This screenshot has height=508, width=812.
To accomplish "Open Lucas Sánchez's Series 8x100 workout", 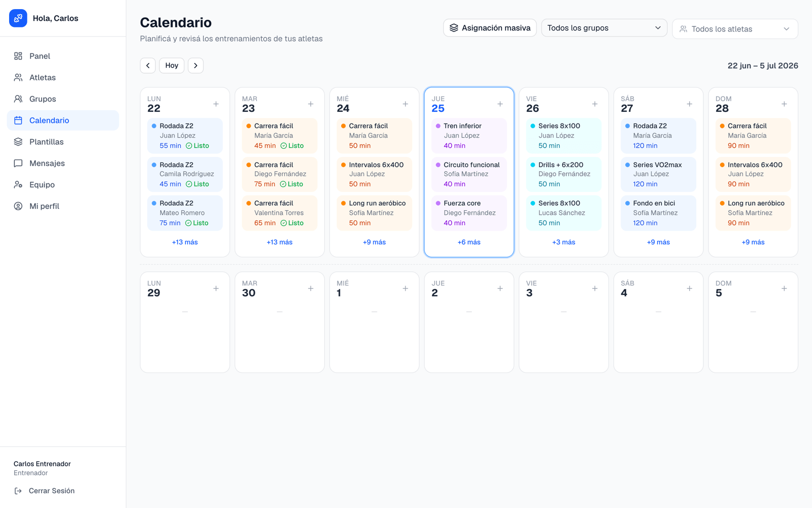I will 564,213.
